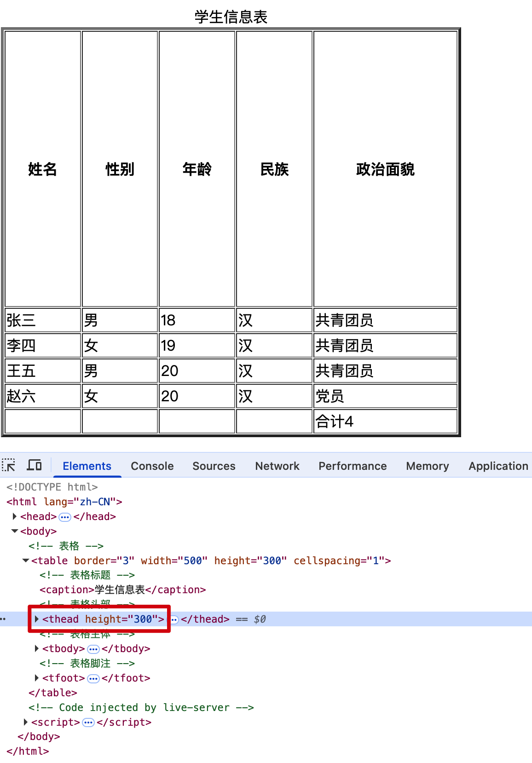This screenshot has height=763, width=532.
Task: Click the 民族 header cell
Action: point(274,169)
